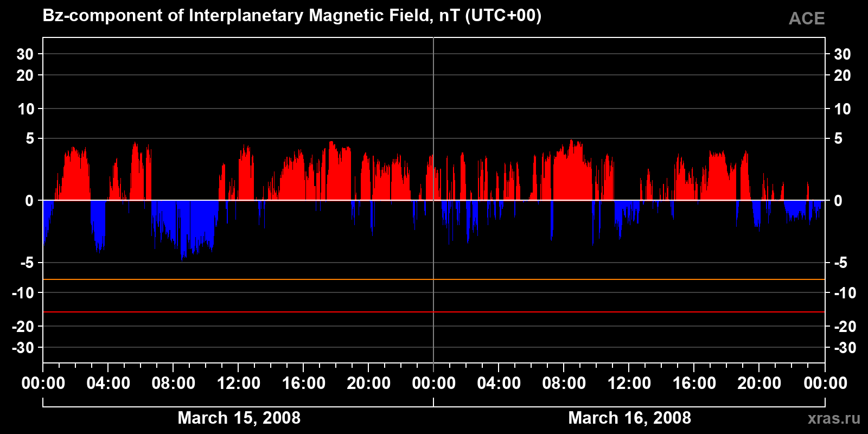Click the left axis value 10
The height and width of the screenshot is (434, 868).
[x=25, y=109]
